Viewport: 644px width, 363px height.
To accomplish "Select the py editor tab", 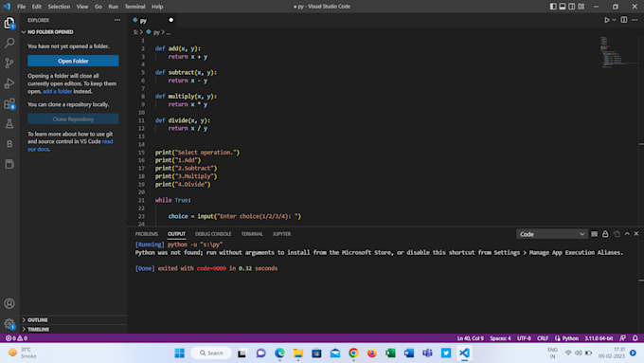I will point(152,20).
